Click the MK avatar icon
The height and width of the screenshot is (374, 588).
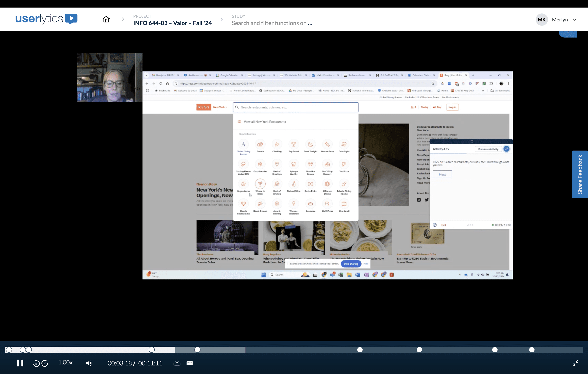tap(541, 20)
